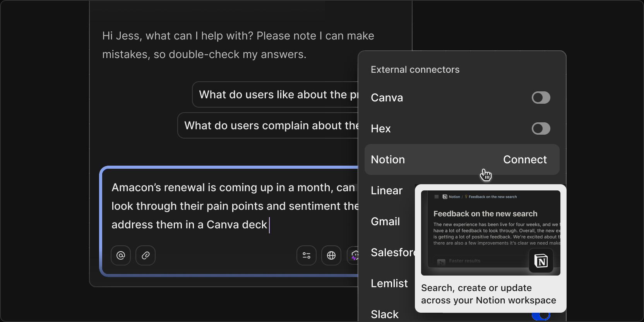Click the attach link paperclip icon
This screenshot has height=322, width=644.
(146, 255)
